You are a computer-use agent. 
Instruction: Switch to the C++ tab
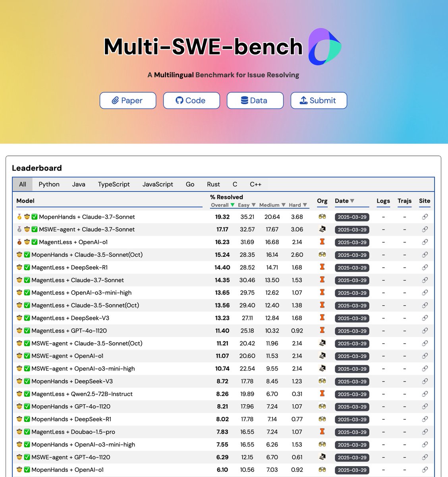tap(255, 184)
